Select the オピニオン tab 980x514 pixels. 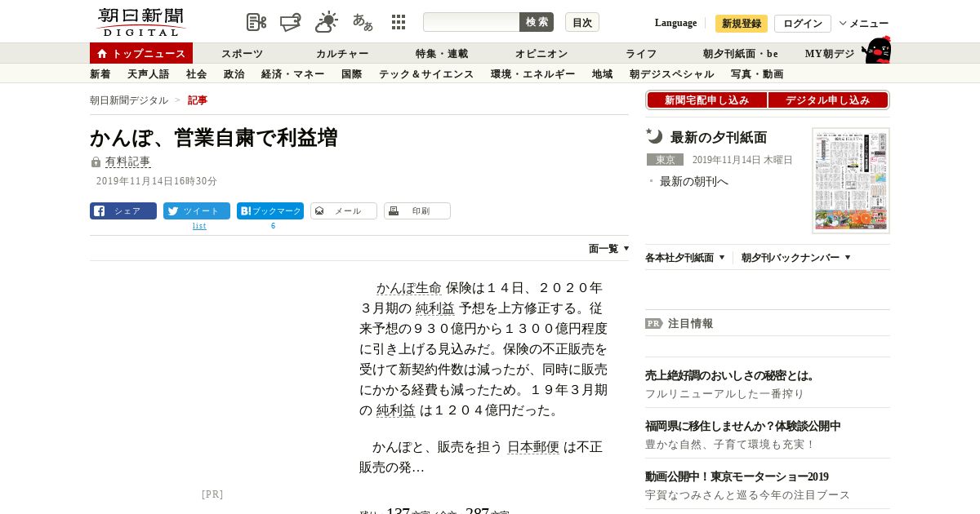[x=541, y=53]
